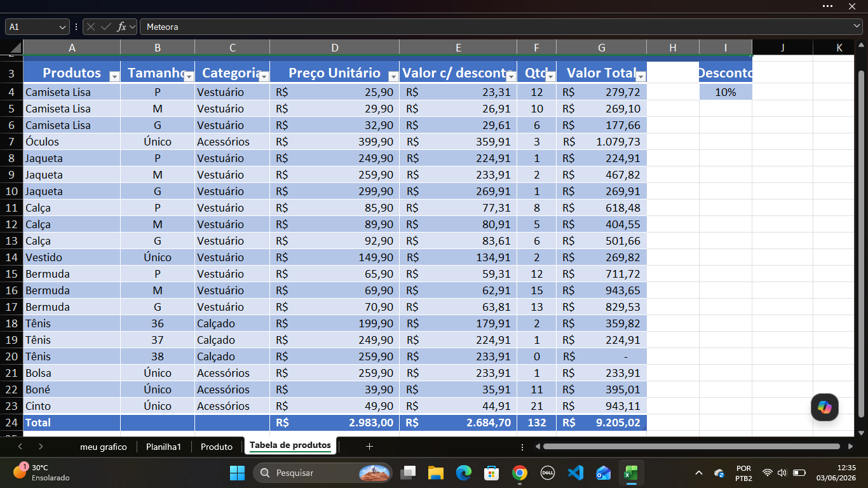Open the Copilot floating button
868x488 pixels.
tap(825, 407)
